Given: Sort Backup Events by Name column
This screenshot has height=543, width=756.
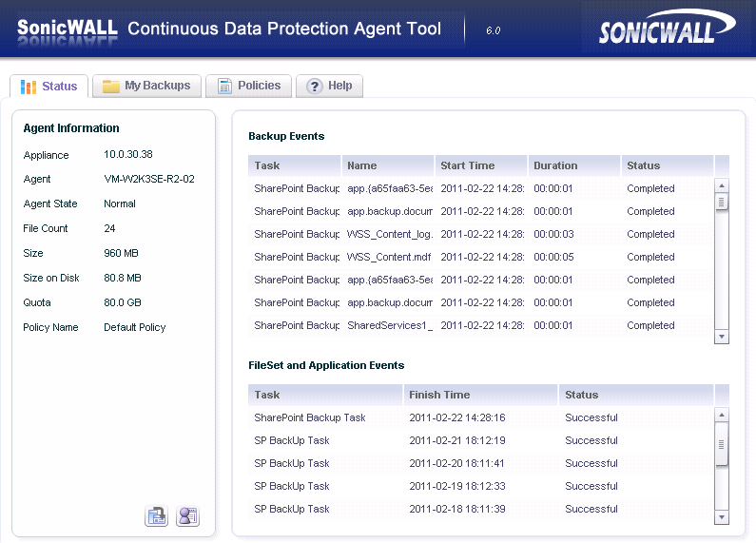Looking at the screenshot, I should pos(388,165).
